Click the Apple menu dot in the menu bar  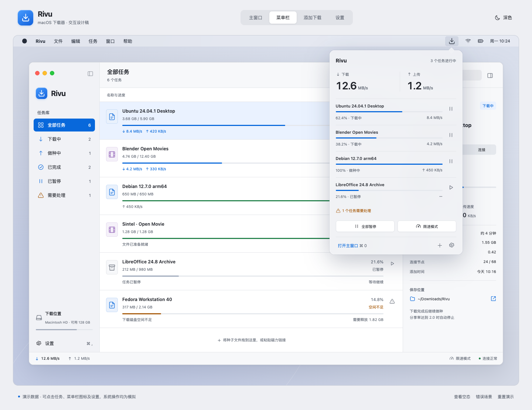[x=24, y=41]
